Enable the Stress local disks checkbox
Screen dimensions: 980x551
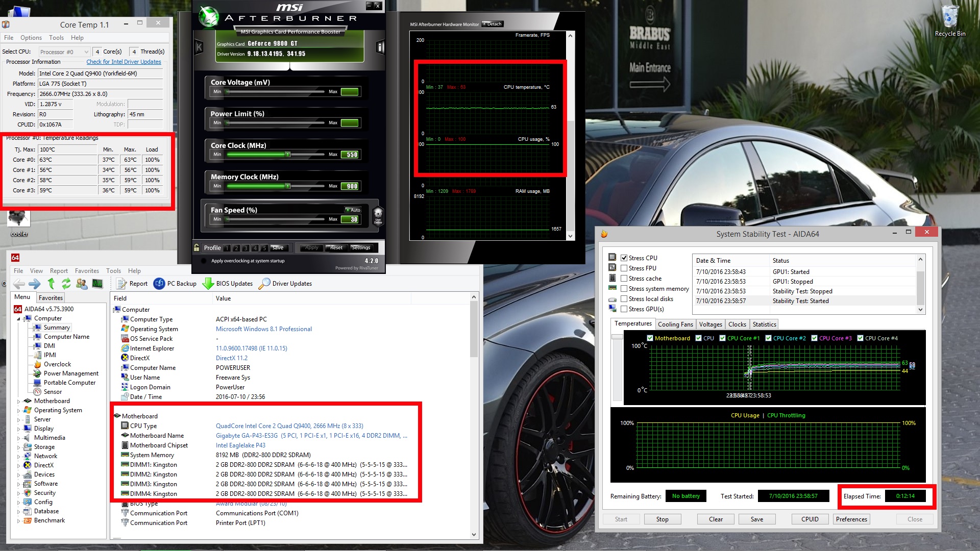(624, 299)
